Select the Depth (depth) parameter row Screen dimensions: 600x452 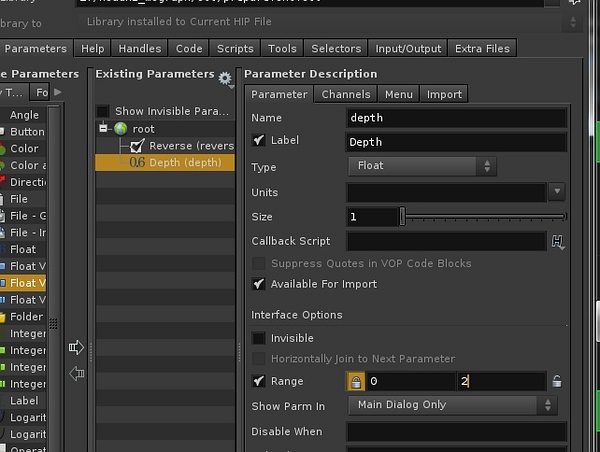coord(165,163)
